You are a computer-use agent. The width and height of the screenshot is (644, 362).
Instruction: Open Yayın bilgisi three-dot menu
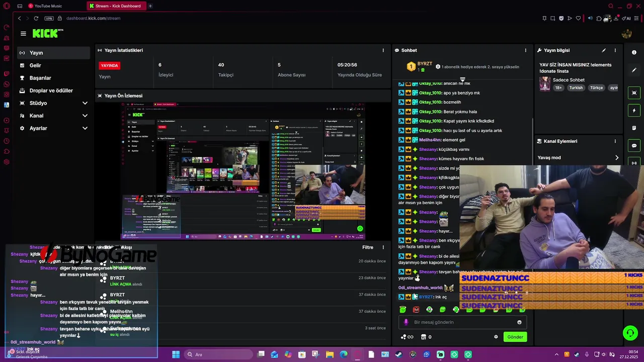tap(615, 50)
